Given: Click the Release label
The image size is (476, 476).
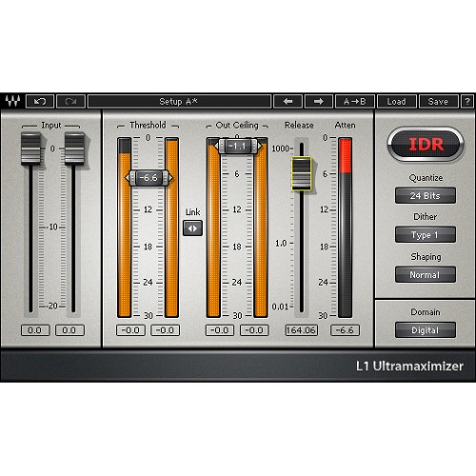Looking at the screenshot, I should point(299,125).
